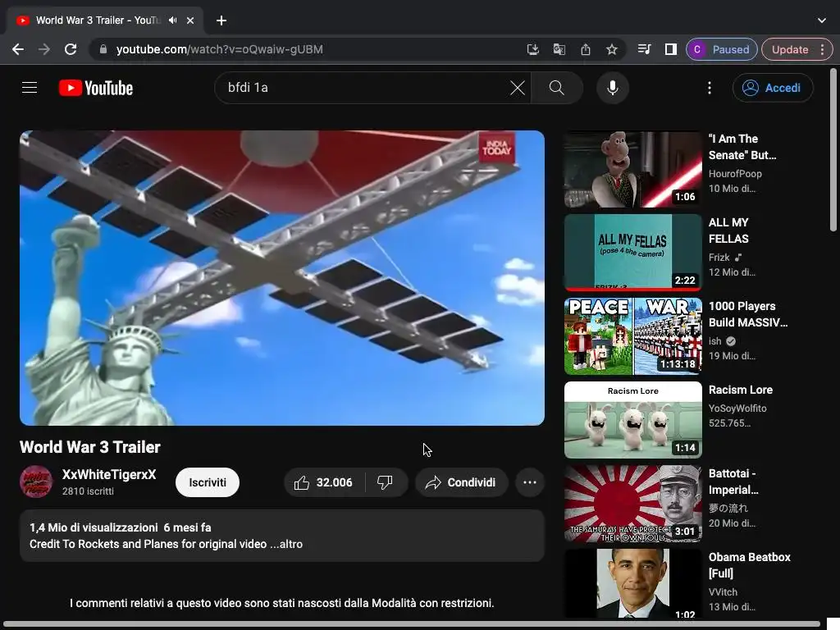This screenshot has height=630, width=840.
Task: Dislike the video with thumbs down
Action: (385, 482)
